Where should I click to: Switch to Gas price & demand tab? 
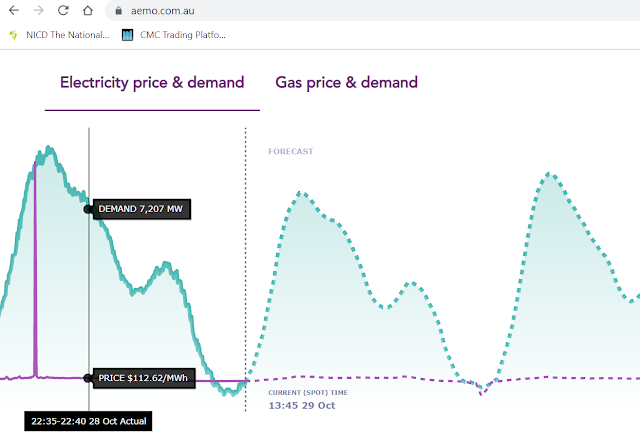346,82
